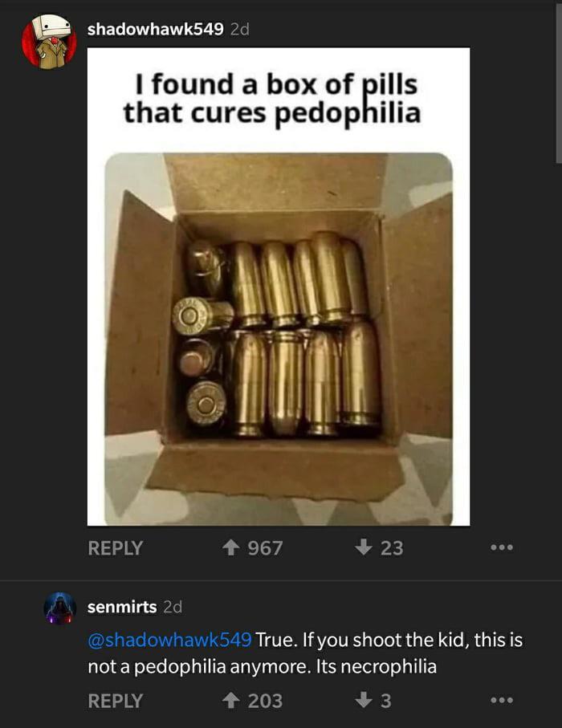Image resolution: width=562 pixels, height=728 pixels.
Task: Upvote shadowhawk549's comment
Action: pyautogui.click(x=230, y=547)
